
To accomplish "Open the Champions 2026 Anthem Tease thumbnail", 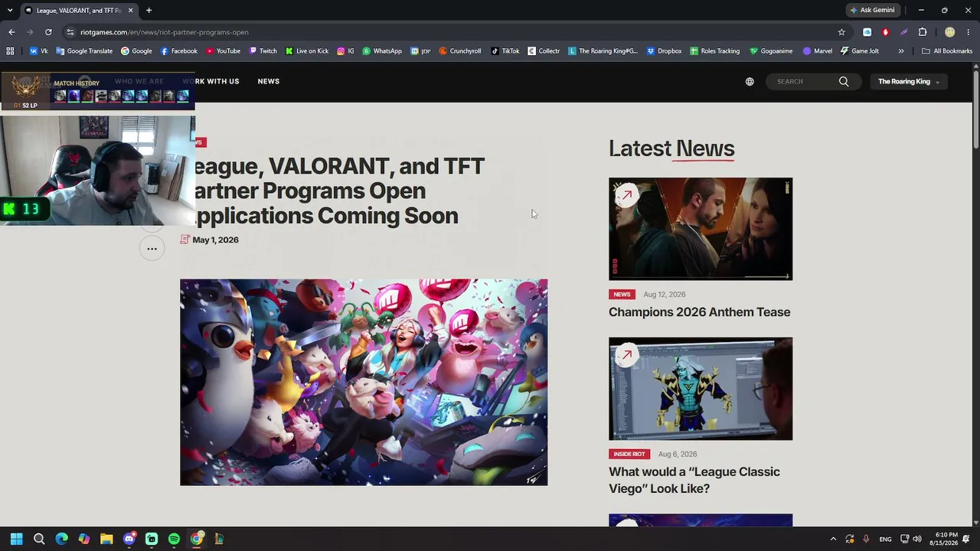I will 701,229.
